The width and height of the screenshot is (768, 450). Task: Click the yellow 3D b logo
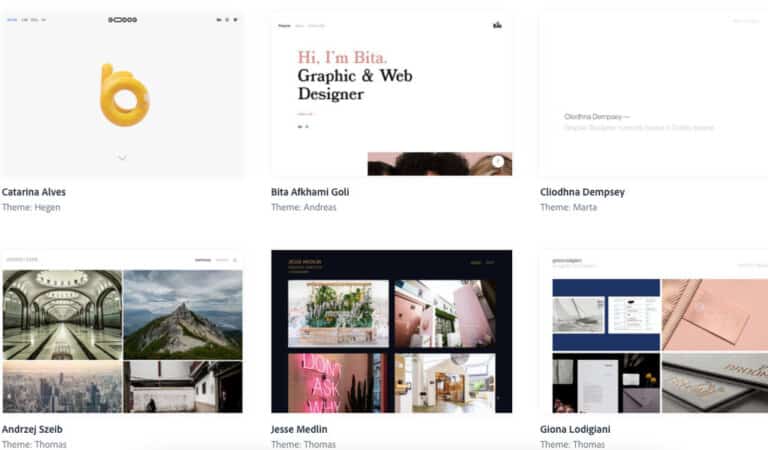point(124,95)
